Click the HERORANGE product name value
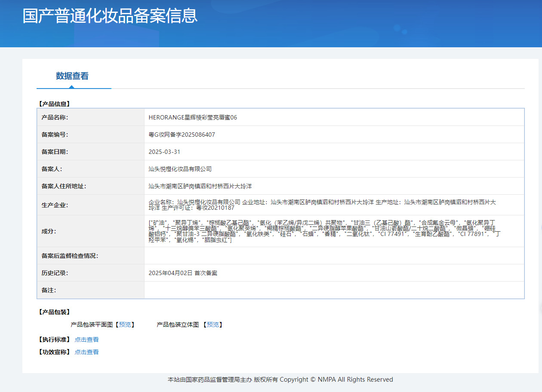The height and width of the screenshot is (392, 542). tap(193, 117)
